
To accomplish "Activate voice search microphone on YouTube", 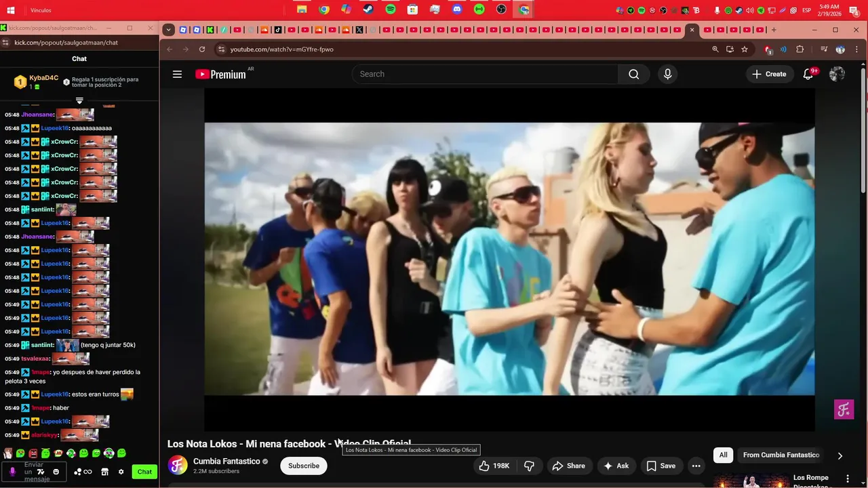I will 668,75.
